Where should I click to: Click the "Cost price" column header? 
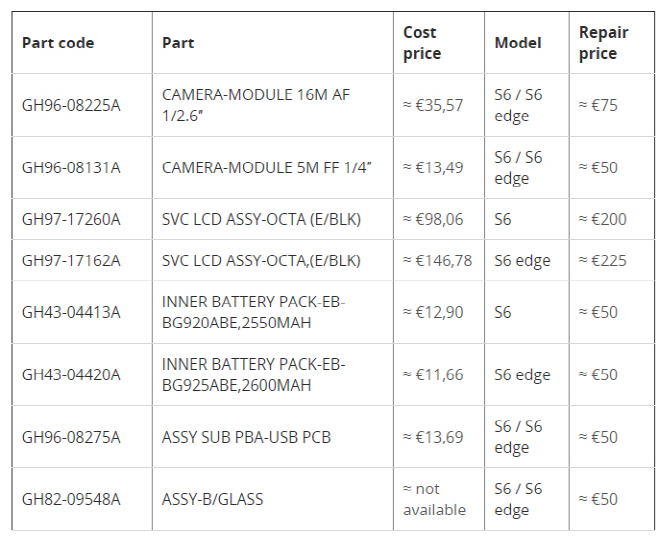pyautogui.click(x=421, y=43)
